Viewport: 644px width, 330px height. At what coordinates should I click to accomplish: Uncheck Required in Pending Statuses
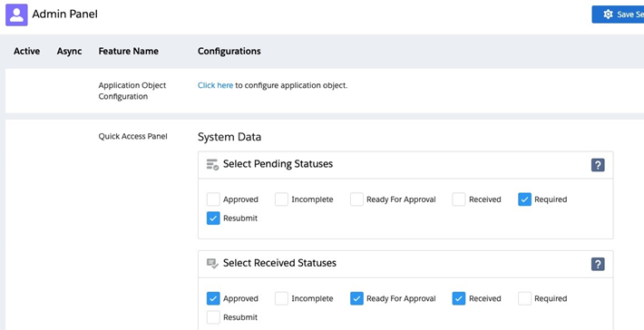[524, 199]
